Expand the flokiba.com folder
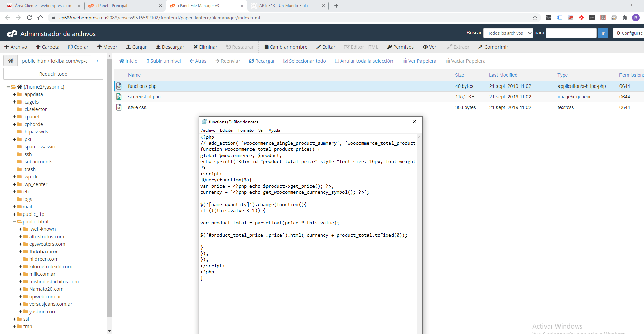This screenshot has height=334, width=644. (x=20, y=252)
